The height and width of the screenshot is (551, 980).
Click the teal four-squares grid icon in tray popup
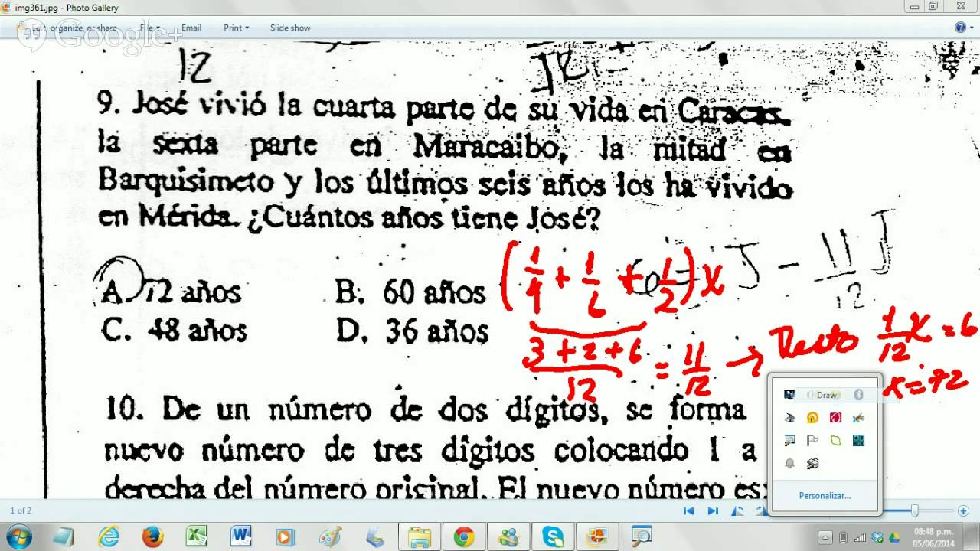coord(859,441)
